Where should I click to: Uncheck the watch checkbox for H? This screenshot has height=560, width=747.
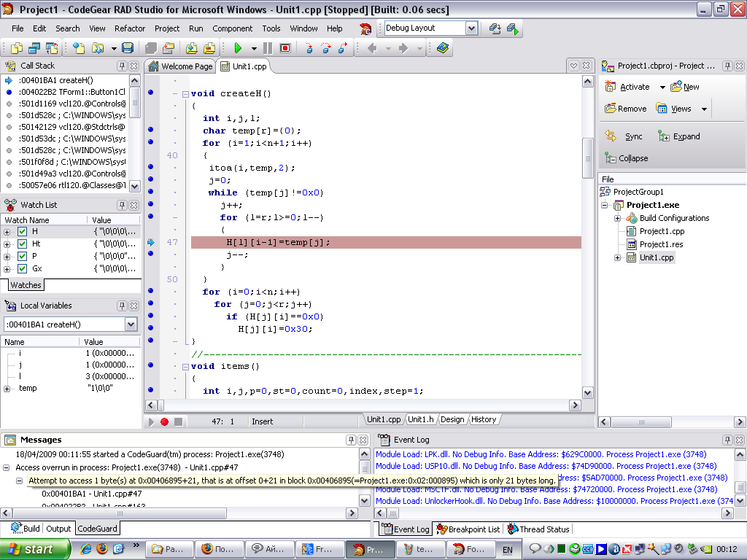tap(22, 232)
